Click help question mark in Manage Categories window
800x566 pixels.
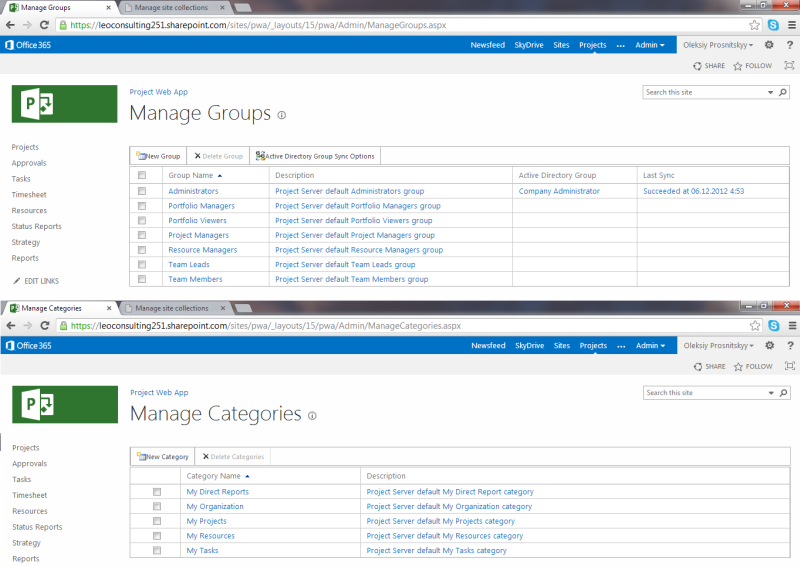point(790,346)
